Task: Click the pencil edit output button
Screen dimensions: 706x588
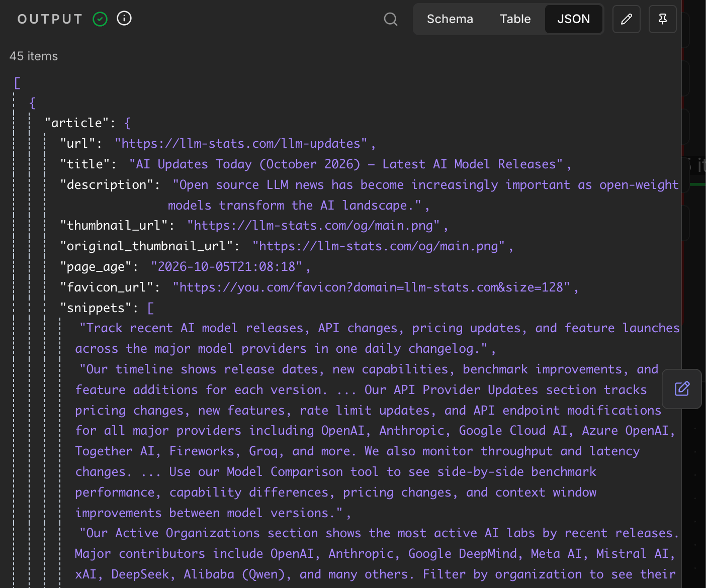Action: [627, 19]
